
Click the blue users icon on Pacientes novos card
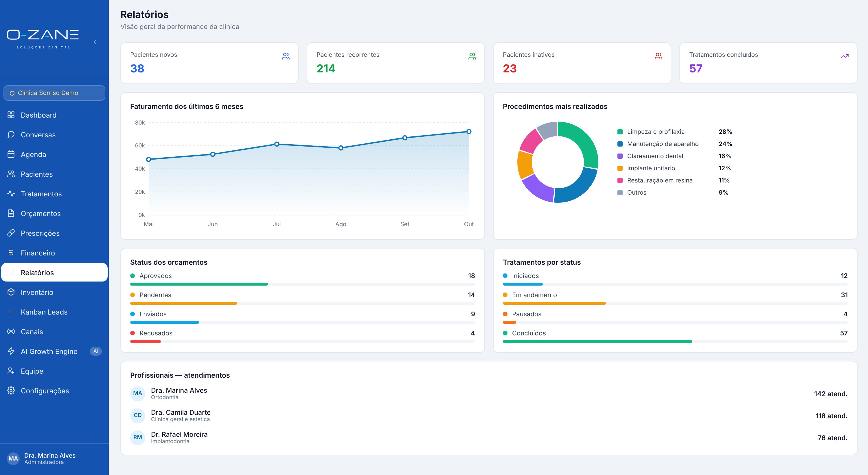(x=286, y=56)
